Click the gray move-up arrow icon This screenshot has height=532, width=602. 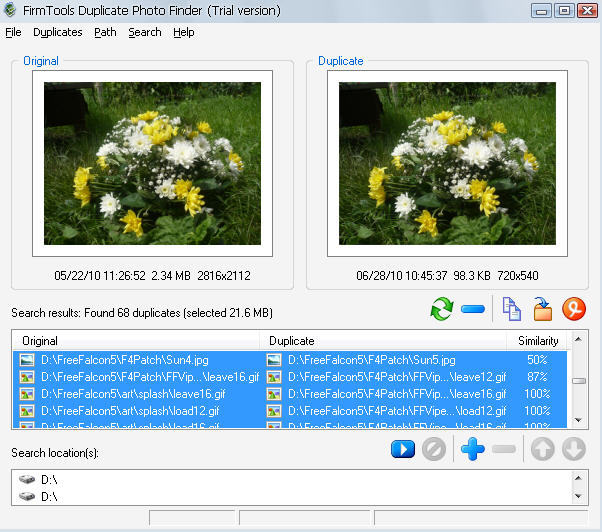tap(542, 449)
